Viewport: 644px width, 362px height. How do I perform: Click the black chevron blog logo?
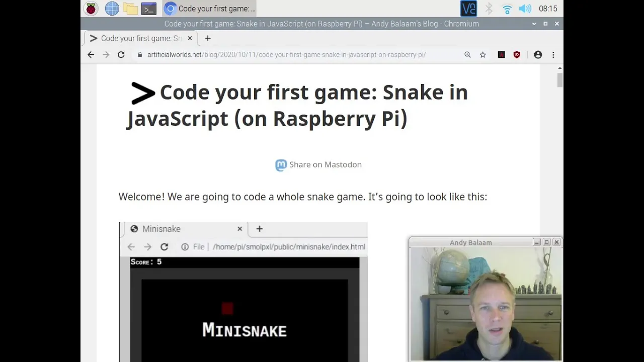pyautogui.click(x=143, y=94)
